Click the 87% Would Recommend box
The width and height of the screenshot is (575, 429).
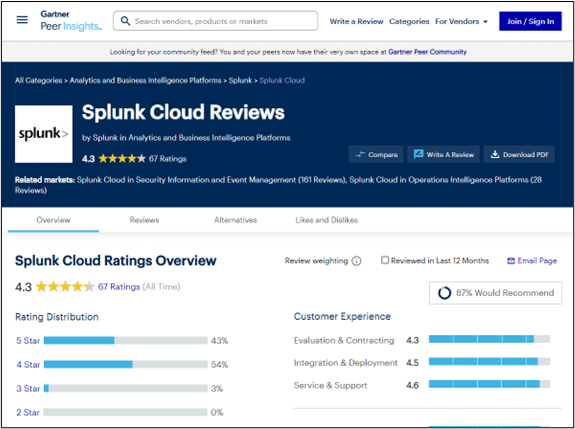495,293
